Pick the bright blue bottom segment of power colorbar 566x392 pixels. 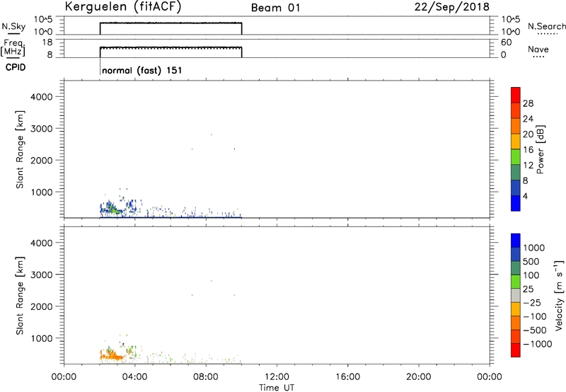(x=516, y=203)
